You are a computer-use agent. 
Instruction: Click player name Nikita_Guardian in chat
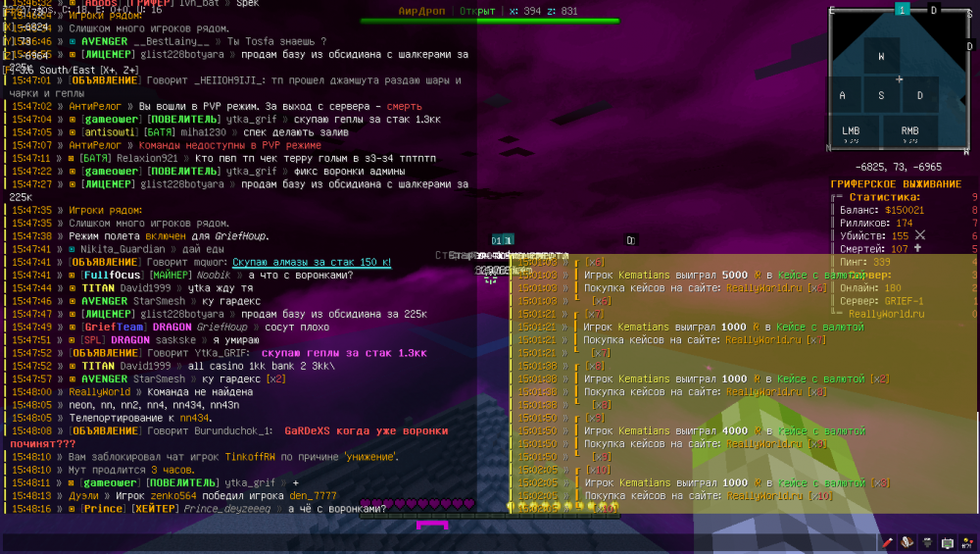coord(122,249)
